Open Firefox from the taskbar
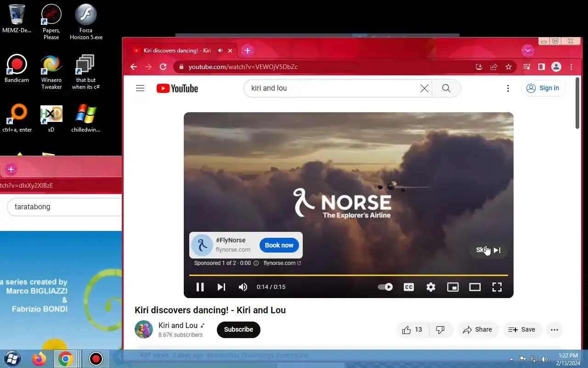 (x=39, y=359)
